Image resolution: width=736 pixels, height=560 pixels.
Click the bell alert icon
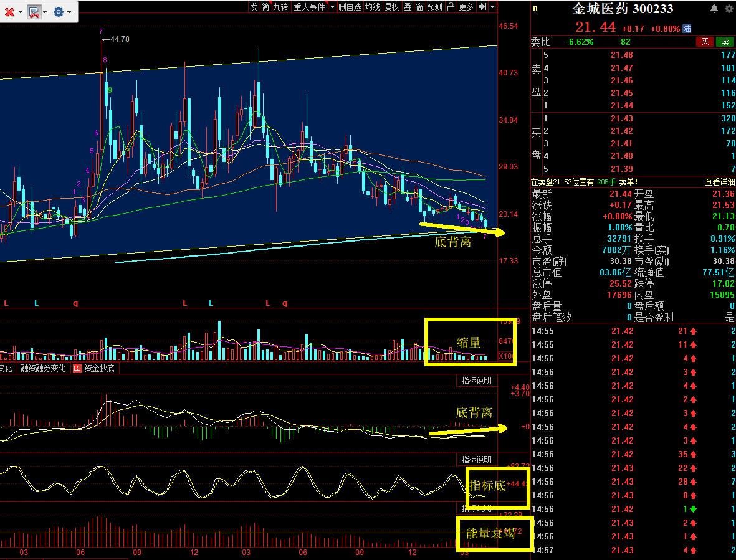(x=714, y=9)
